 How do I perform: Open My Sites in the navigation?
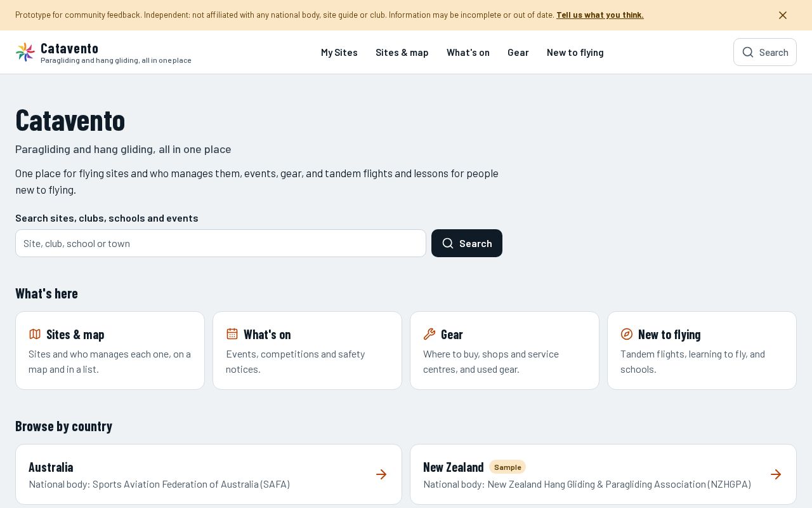339,52
